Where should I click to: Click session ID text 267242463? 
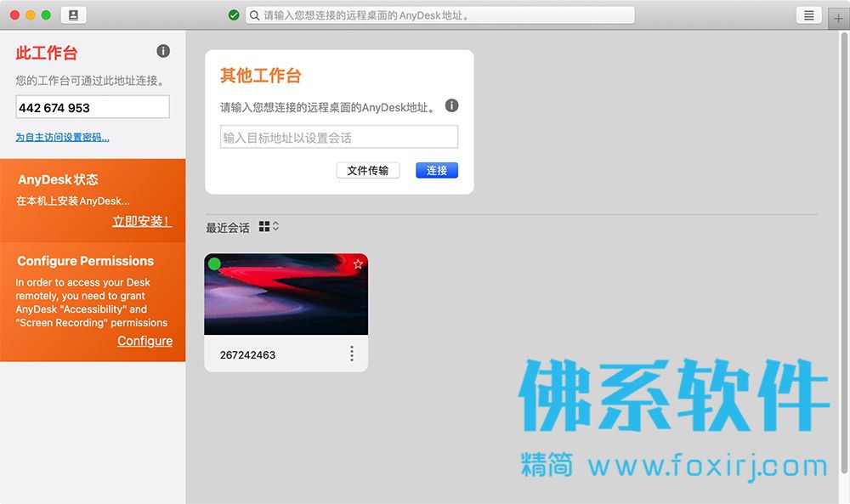[247, 355]
